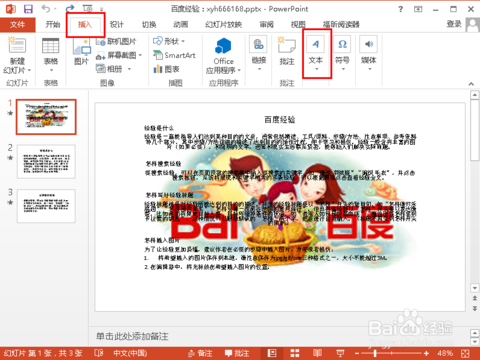Insert a chart (图表)
This screenshot has height=360, width=480.
click(x=166, y=69)
